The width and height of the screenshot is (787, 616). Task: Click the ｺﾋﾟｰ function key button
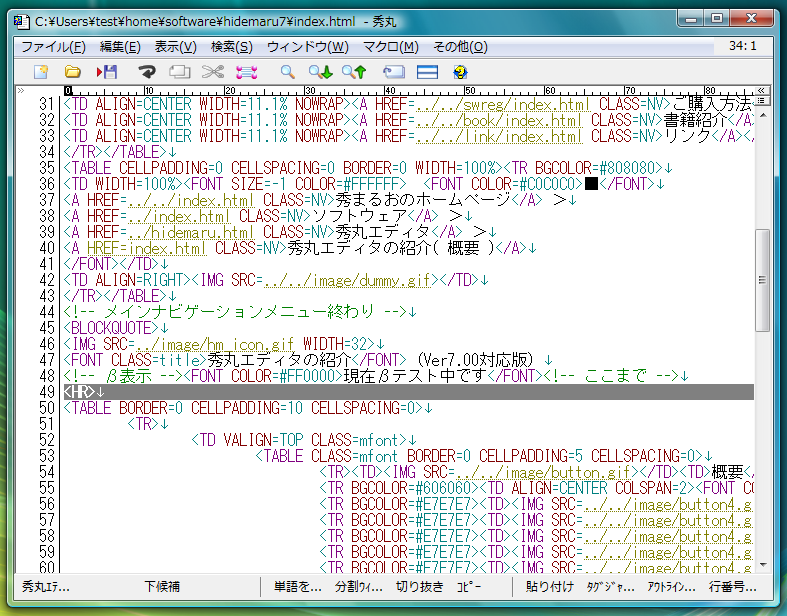click(469, 586)
